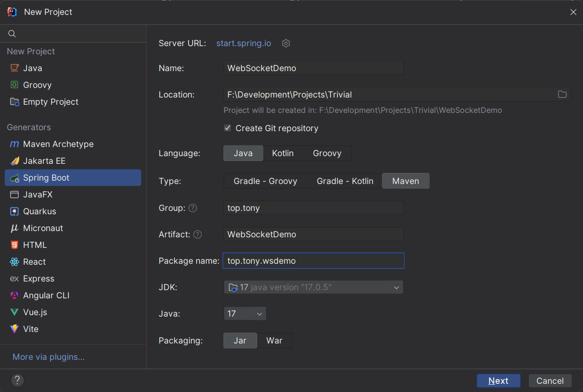Expand the Java version dropdown
This screenshot has height=392, width=583.
coord(245,314)
